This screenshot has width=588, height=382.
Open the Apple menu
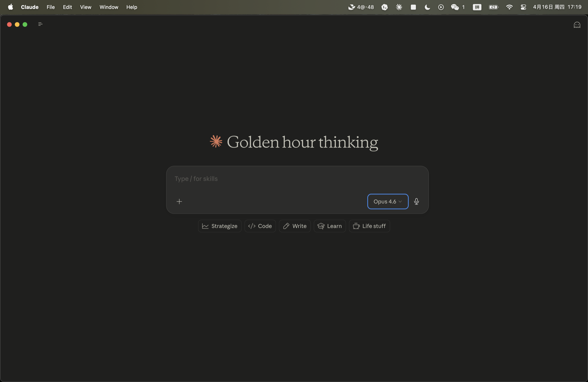coord(10,7)
